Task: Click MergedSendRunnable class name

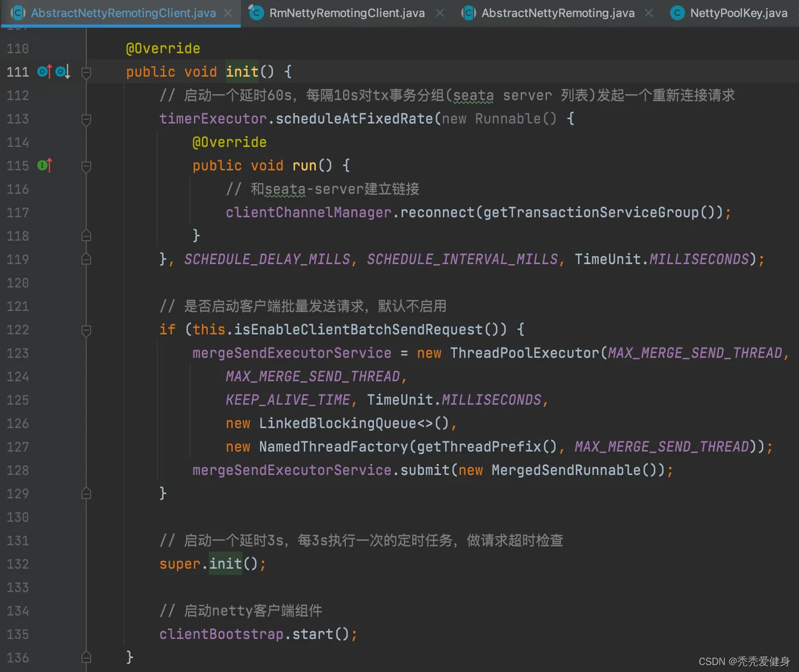Action: click(x=566, y=469)
